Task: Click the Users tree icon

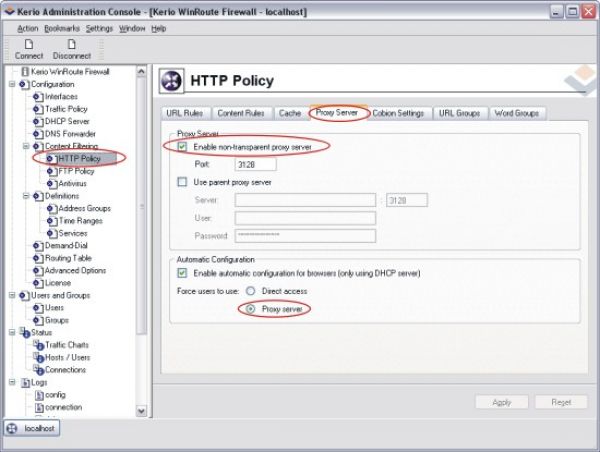Action: (x=38, y=308)
